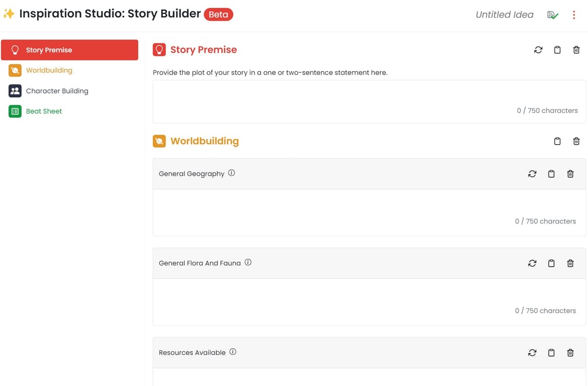Click the Beta badge

tap(218, 14)
